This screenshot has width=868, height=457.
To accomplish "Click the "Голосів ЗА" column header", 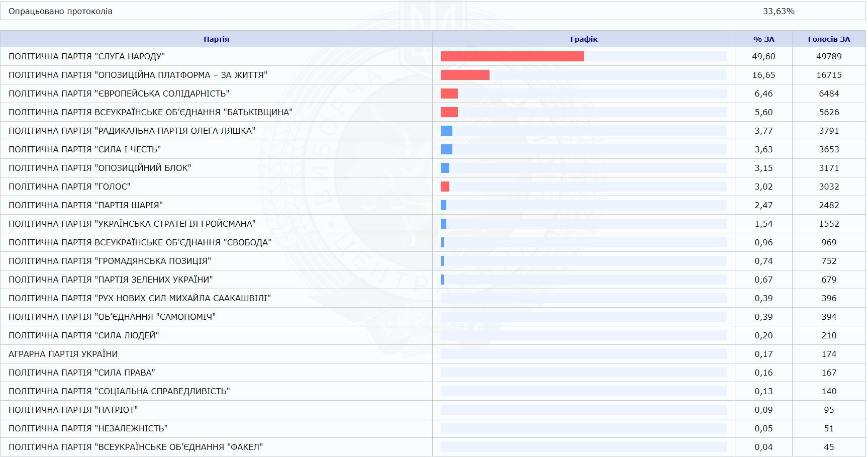I will pos(829,39).
